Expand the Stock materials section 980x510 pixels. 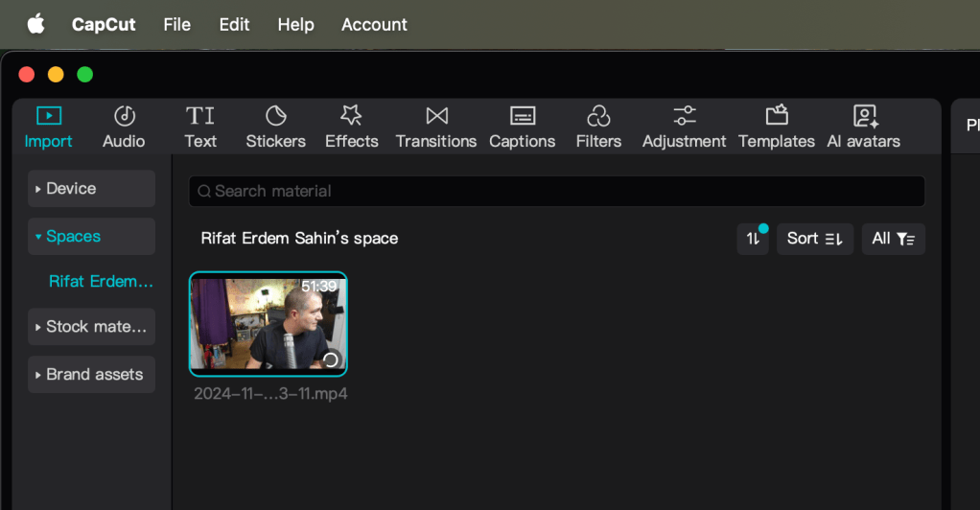click(91, 326)
